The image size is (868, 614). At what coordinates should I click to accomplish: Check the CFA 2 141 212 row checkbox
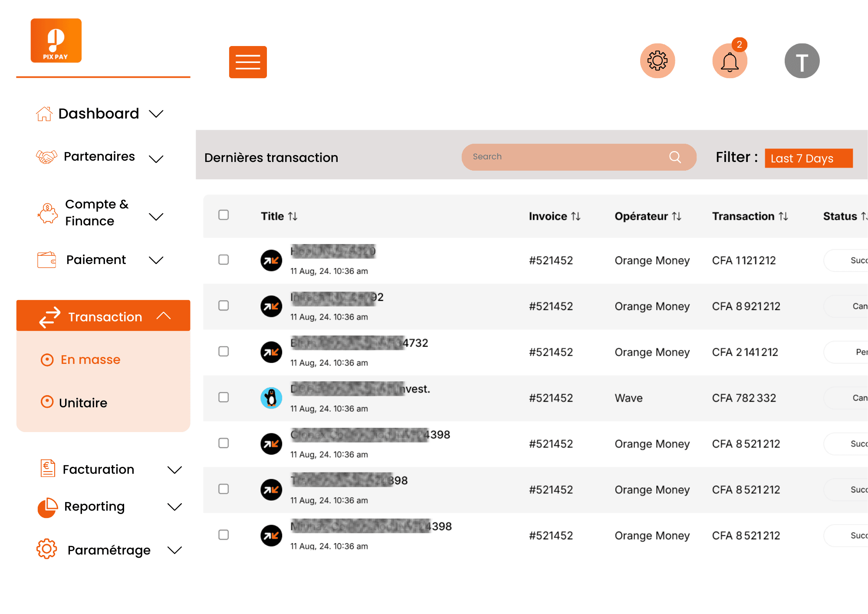[224, 351]
